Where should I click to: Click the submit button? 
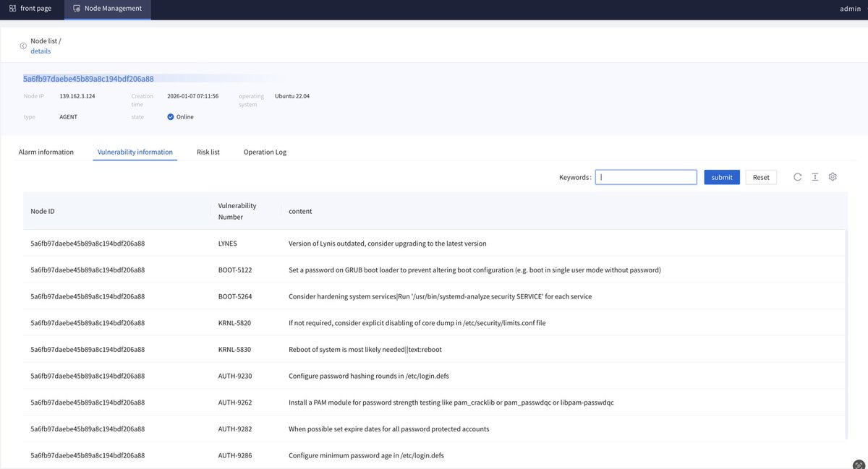721,176
